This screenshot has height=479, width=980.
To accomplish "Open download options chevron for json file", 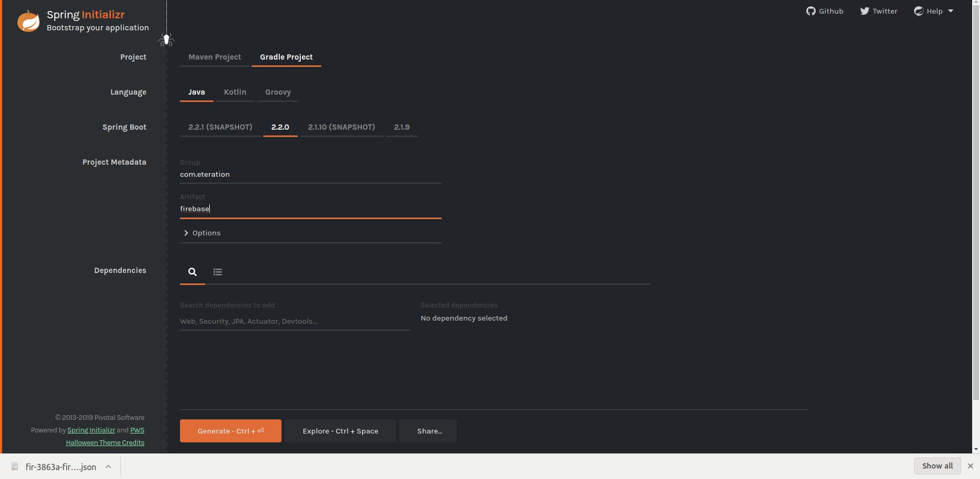I will click(108, 466).
